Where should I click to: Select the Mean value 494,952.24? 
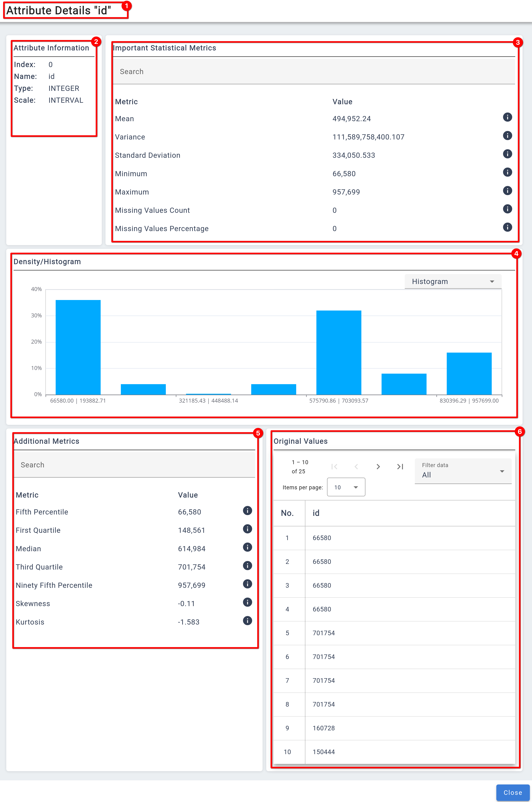point(352,119)
